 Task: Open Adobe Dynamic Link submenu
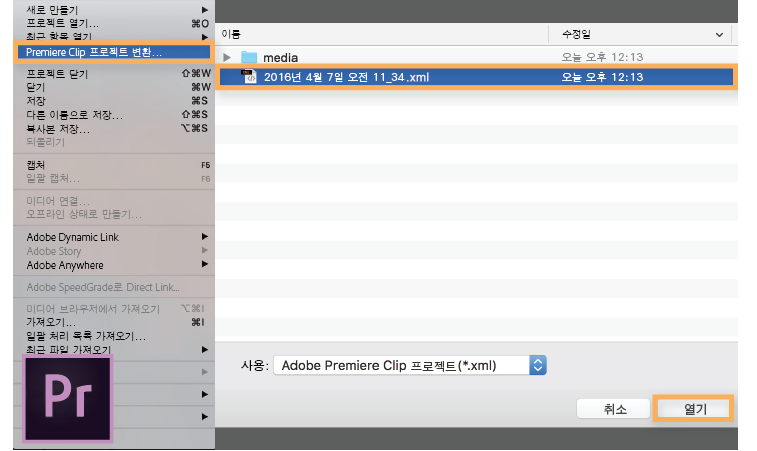pyautogui.click(x=114, y=237)
